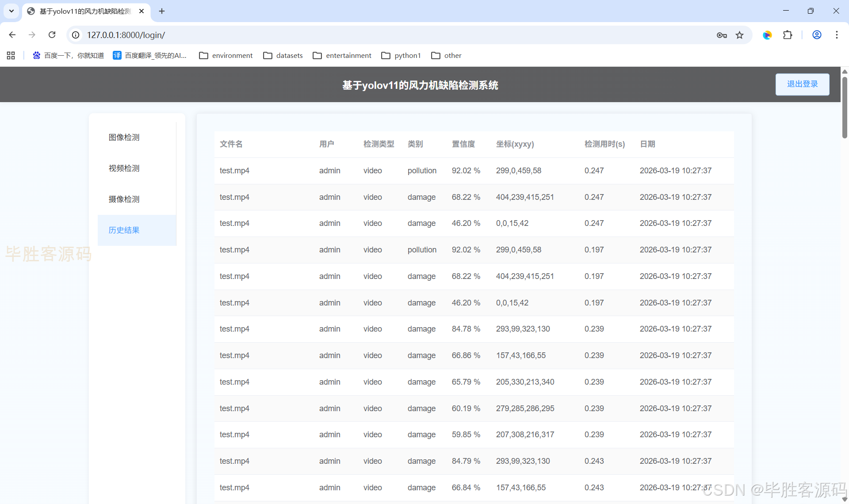Screen dimensions: 849x504
Task: Click the 65.79 % confidence cell
Action: point(466,382)
